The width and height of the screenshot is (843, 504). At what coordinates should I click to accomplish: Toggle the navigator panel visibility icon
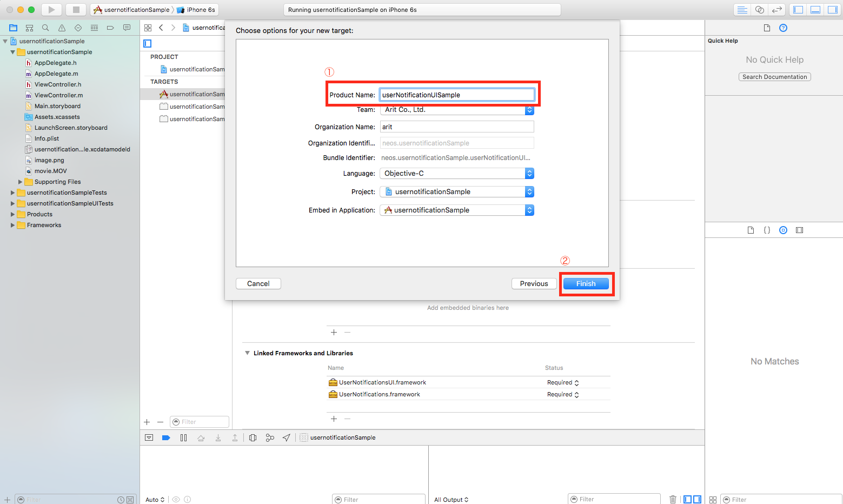pyautogui.click(x=798, y=10)
